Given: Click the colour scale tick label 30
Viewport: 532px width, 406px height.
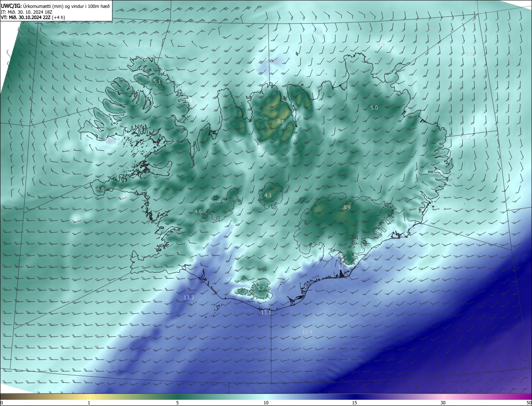Looking at the screenshot, I should 443,403.
